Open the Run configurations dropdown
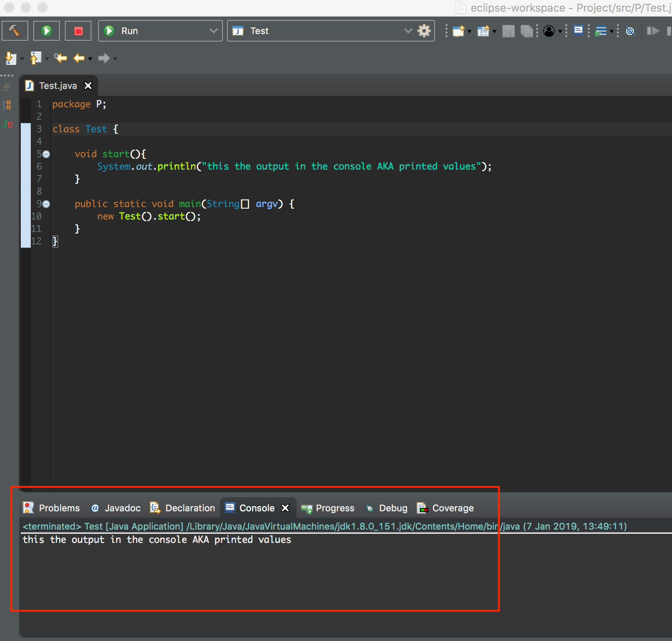Image resolution: width=672 pixels, height=641 pixels. [x=213, y=30]
